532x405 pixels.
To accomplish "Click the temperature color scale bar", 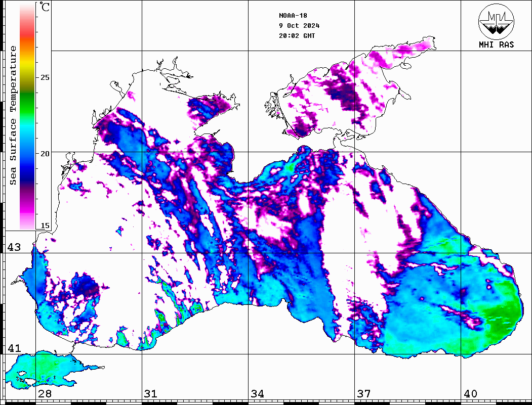I will pos(27,116).
